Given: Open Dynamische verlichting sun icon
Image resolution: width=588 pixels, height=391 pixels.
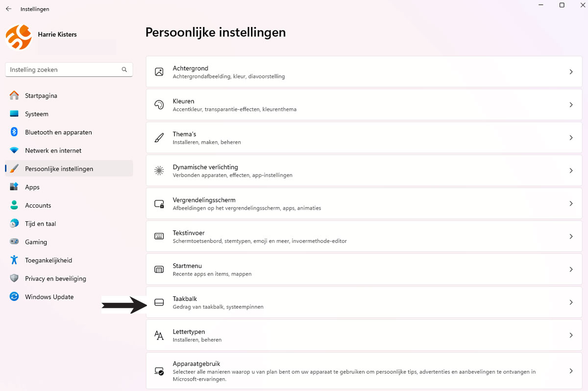Looking at the screenshot, I should (159, 171).
